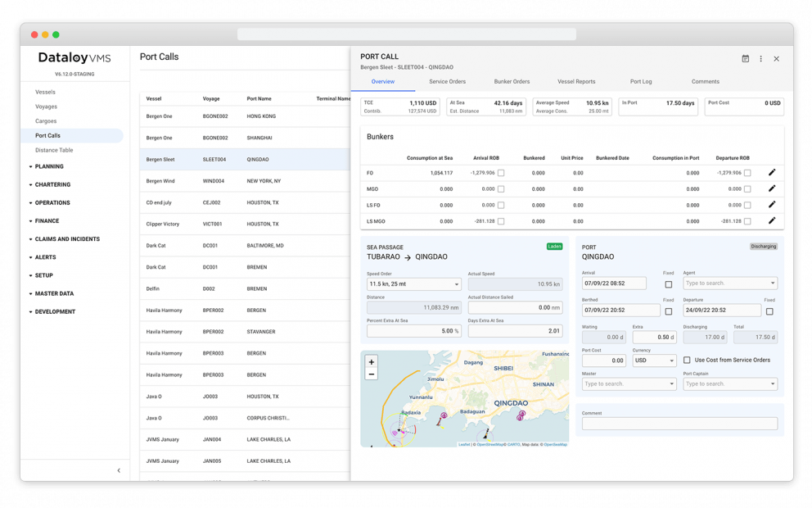
Task: Edit the MGO bunker row with the pencil icon
Action: tap(769, 189)
